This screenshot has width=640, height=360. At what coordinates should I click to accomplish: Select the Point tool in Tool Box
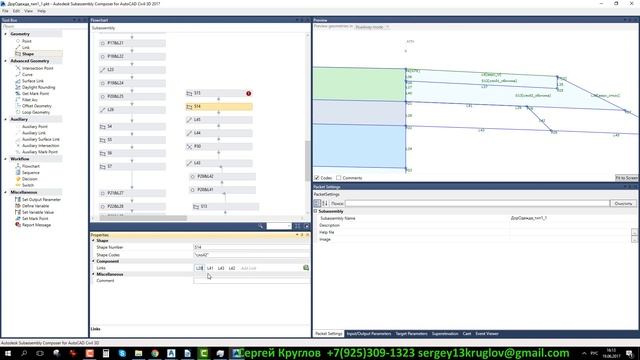pos(27,41)
